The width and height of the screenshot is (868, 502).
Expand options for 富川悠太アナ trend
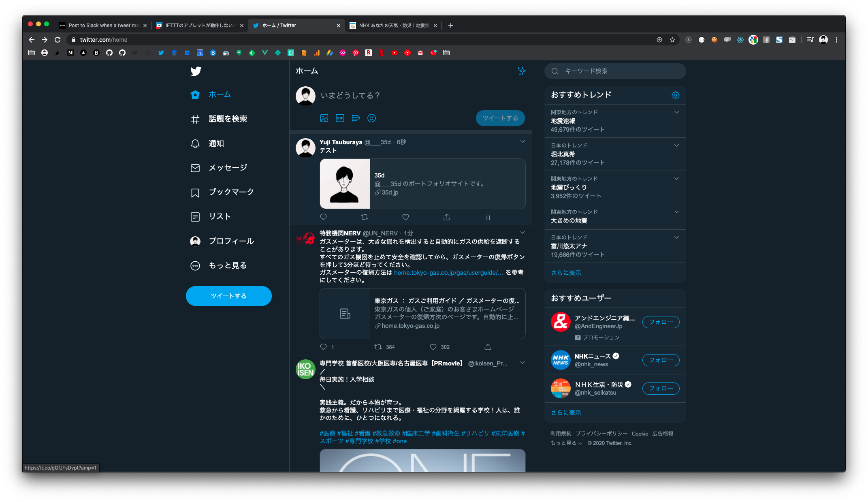click(676, 237)
